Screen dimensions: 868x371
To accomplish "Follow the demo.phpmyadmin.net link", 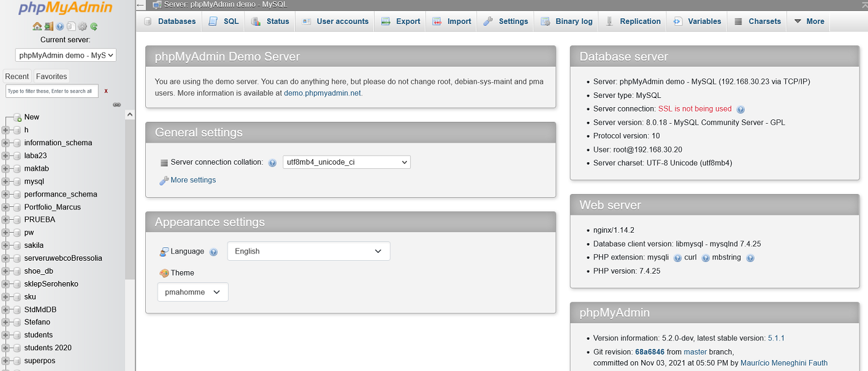I will [x=322, y=94].
